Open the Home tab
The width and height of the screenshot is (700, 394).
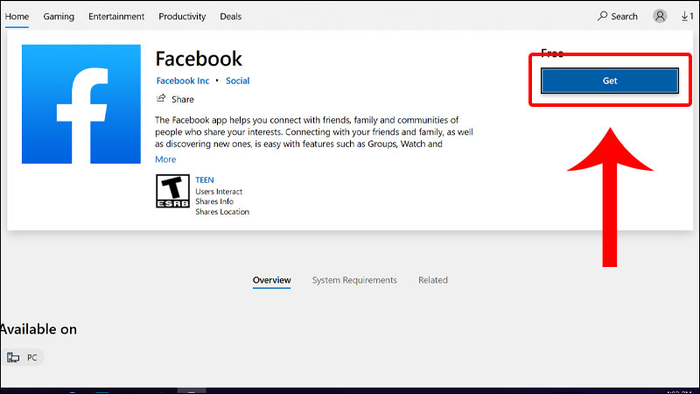pyautogui.click(x=17, y=17)
